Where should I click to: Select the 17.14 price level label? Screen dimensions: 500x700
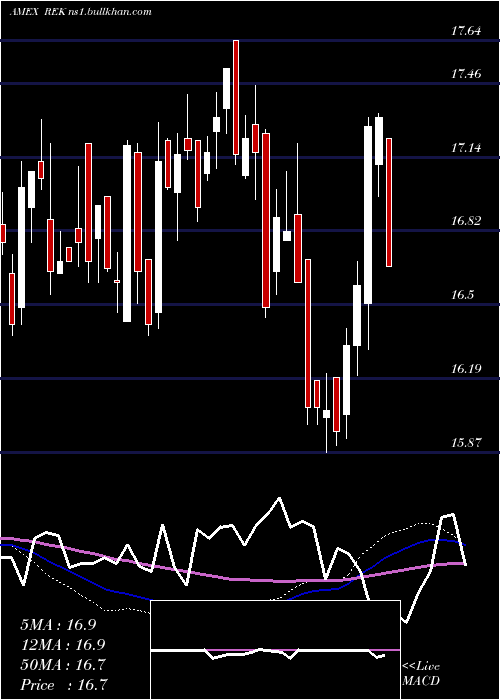point(466,147)
